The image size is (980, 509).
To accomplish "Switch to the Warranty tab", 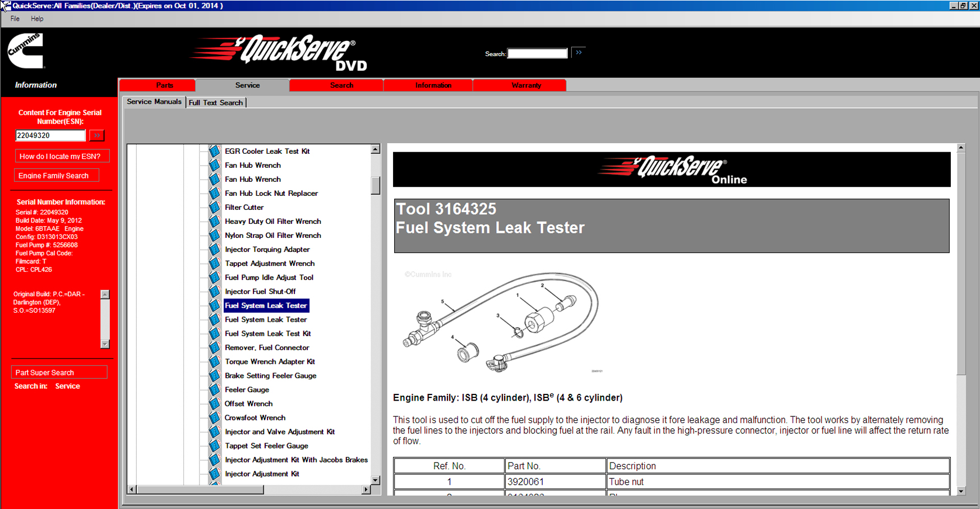I will tap(526, 85).
